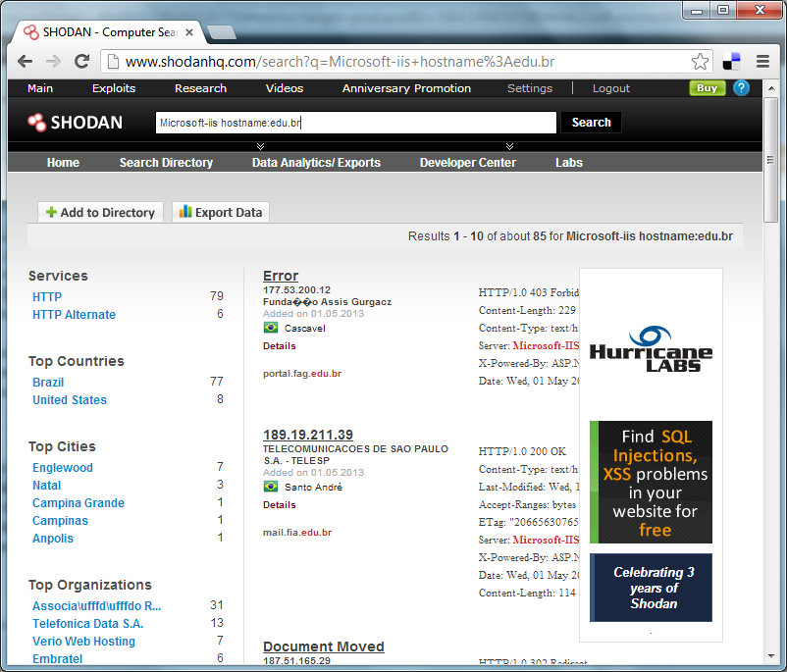Screen dimensions: 787x672
Task: Click the scrollbar down arrow
Action: 771,656
